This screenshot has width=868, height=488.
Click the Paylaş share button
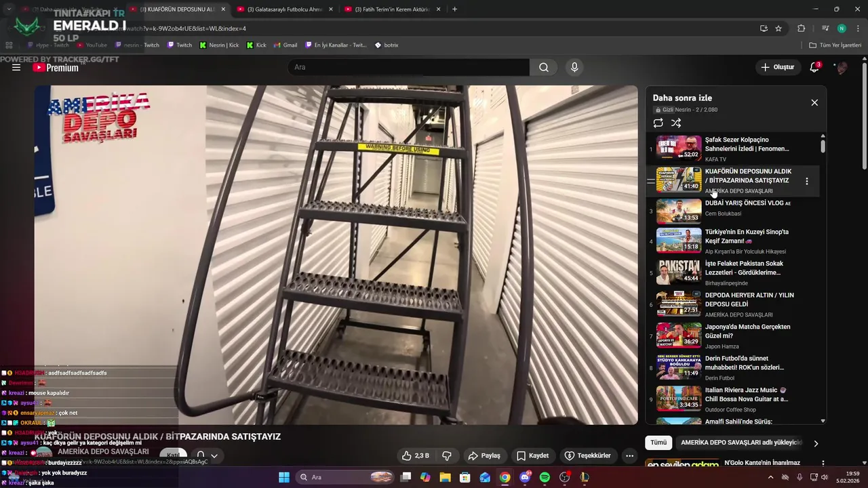484,455
